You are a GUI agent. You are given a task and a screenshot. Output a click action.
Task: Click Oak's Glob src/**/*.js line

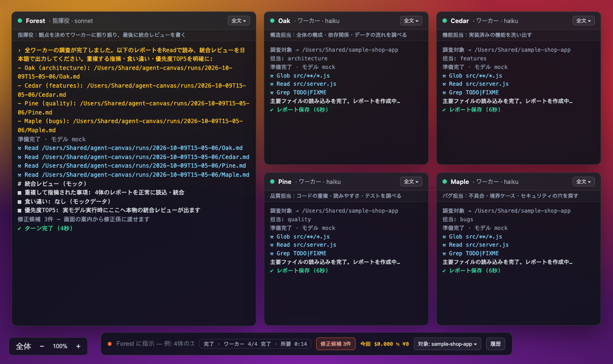click(300, 76)
